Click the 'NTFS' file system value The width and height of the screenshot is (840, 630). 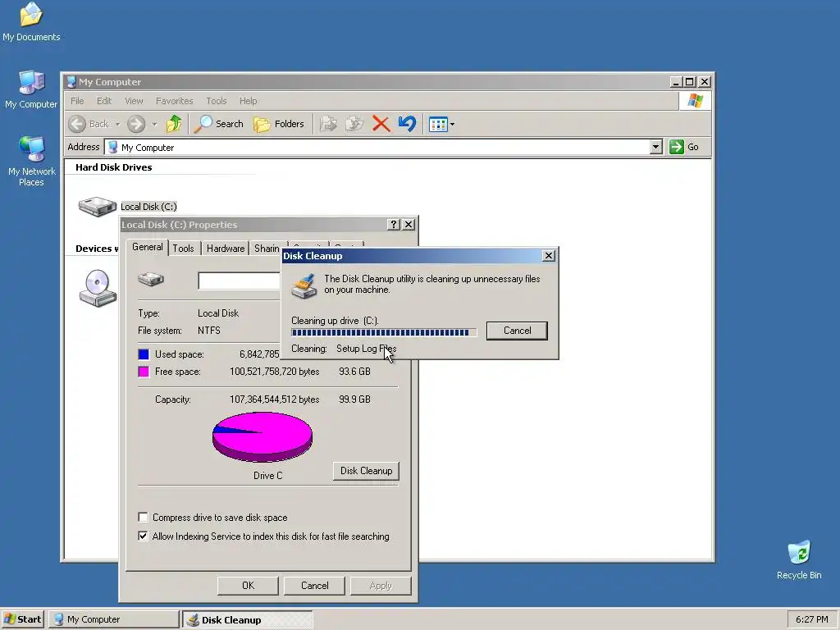tap(209, 331)
